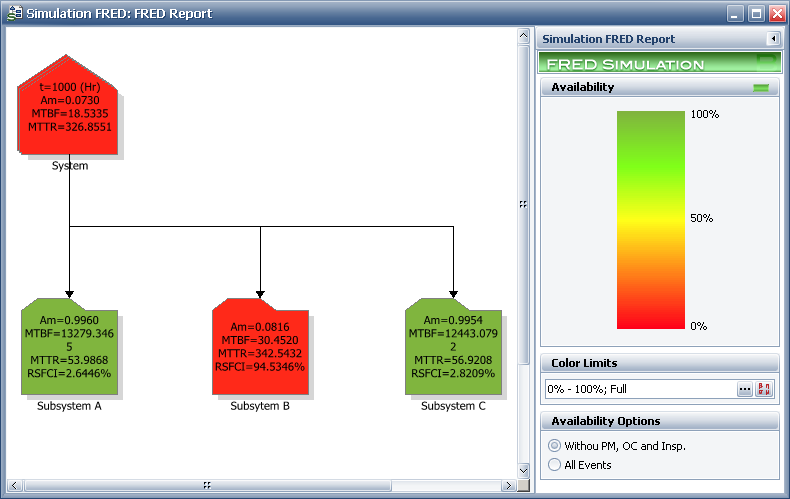Click the application icon in title bar
The image size is (790, 499).
pyautogui.click(x=13, y=14)
